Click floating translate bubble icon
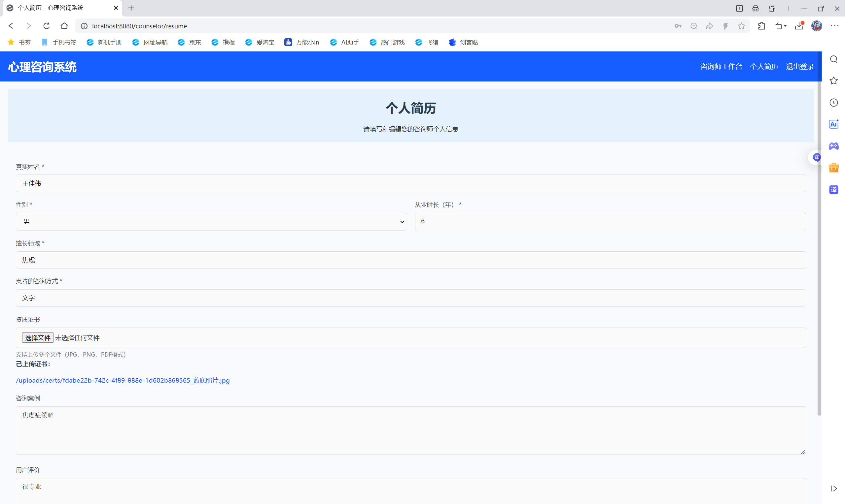 [x=817, y=157]
